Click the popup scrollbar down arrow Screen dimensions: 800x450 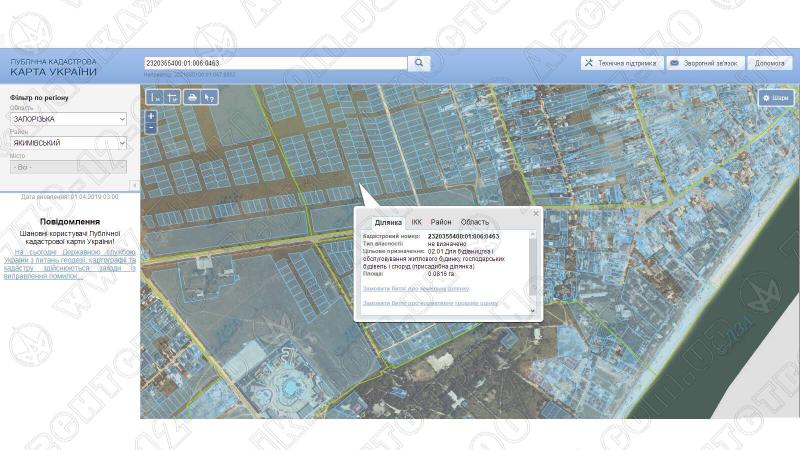pos(533,310)
